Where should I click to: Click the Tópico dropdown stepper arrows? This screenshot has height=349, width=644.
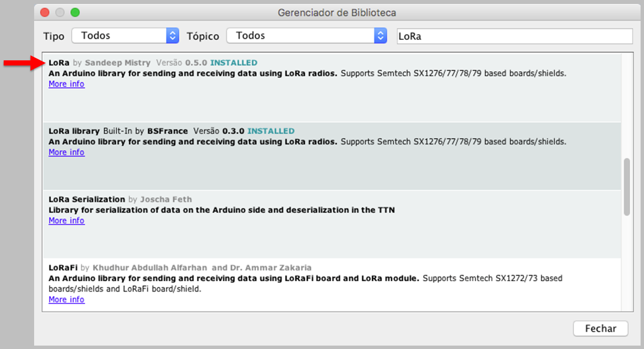[x=381, y=36]
